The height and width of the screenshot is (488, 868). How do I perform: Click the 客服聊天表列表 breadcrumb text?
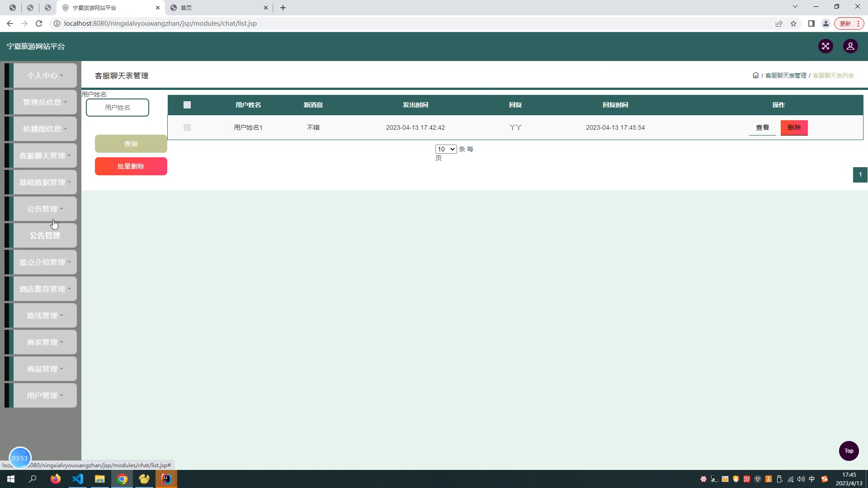(x=833, y=75)
